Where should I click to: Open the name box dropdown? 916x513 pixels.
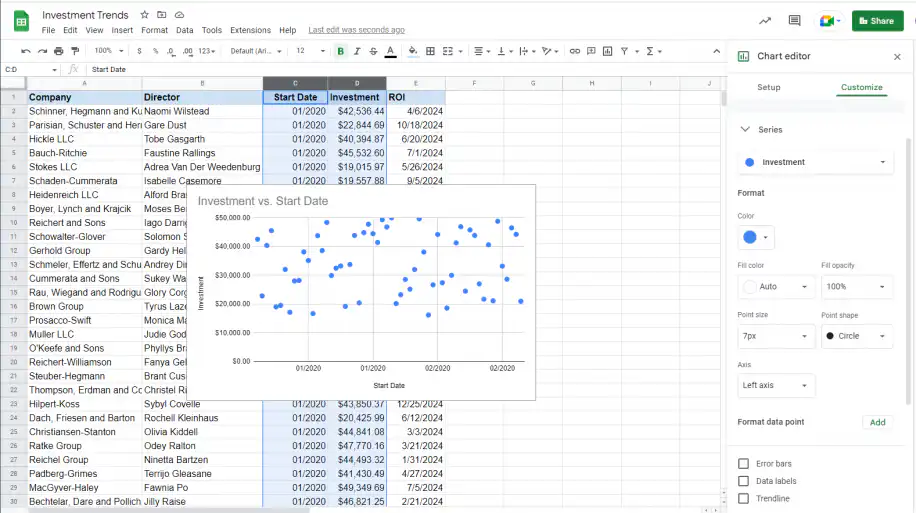(54, 70)
